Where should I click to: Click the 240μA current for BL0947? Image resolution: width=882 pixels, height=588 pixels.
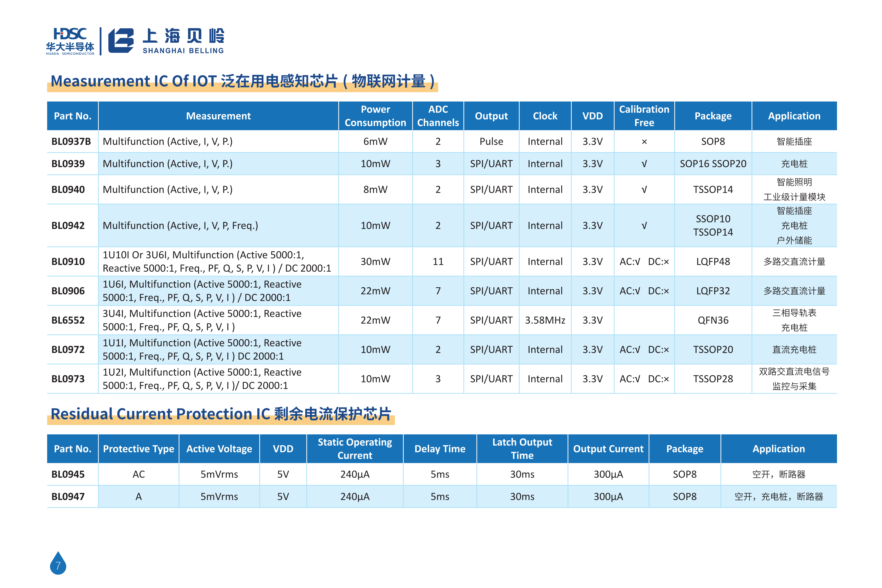point(355,496)
